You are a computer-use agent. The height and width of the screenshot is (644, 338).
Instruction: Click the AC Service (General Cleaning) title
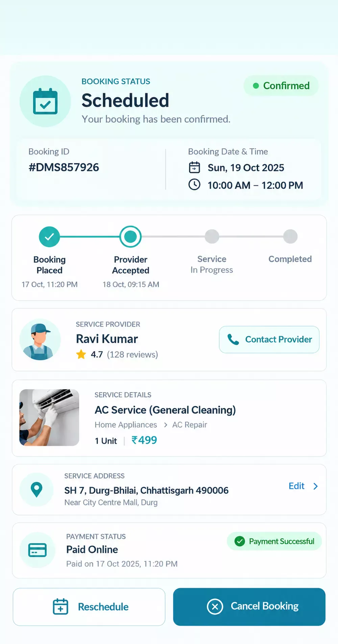[x=165, y=410]
